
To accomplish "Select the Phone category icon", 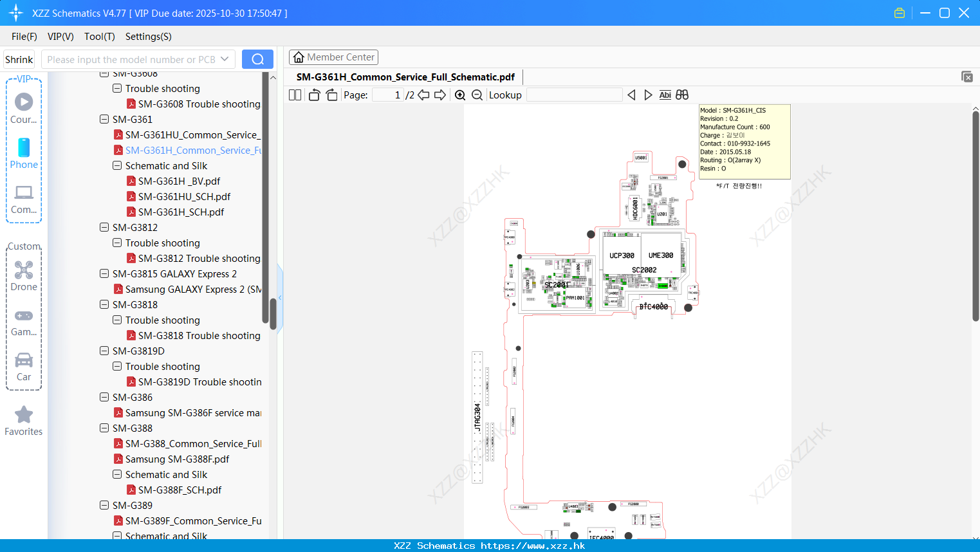I will (24, 147).
